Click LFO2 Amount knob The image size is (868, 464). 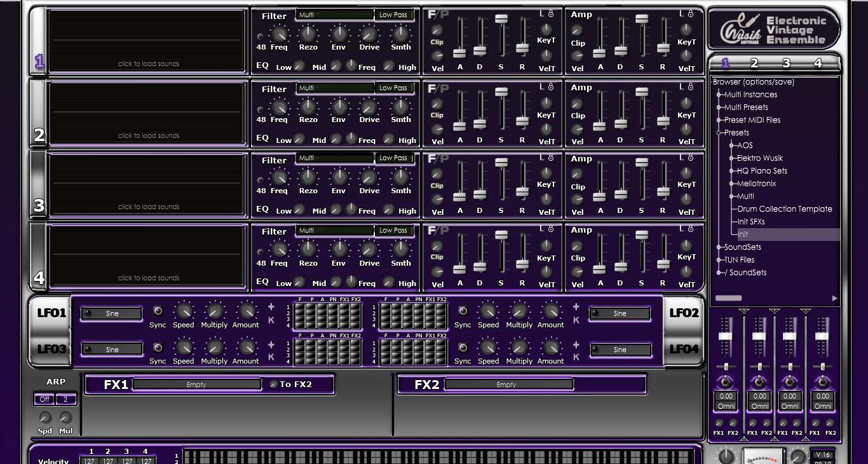point(550,311)
